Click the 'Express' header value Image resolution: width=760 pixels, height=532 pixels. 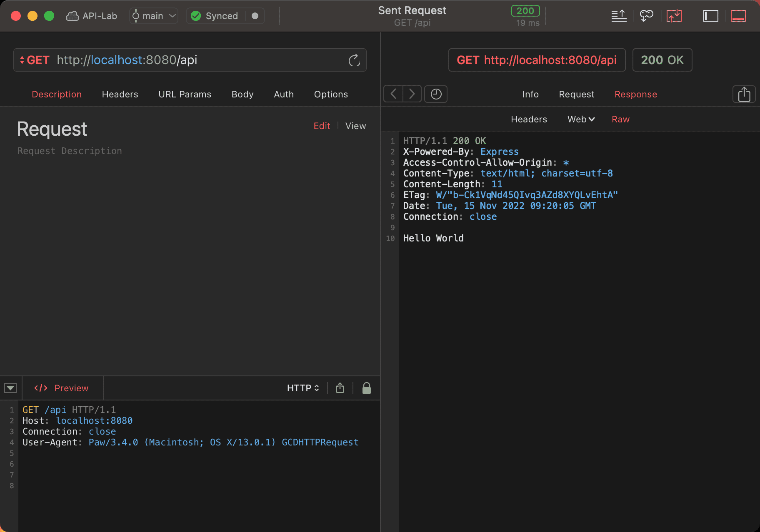[x=500, y=152]
